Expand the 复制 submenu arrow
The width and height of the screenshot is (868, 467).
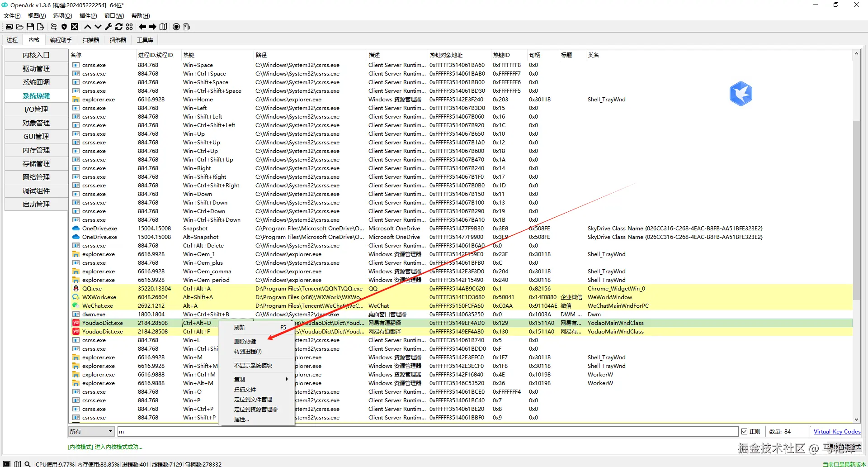[287, 379]
